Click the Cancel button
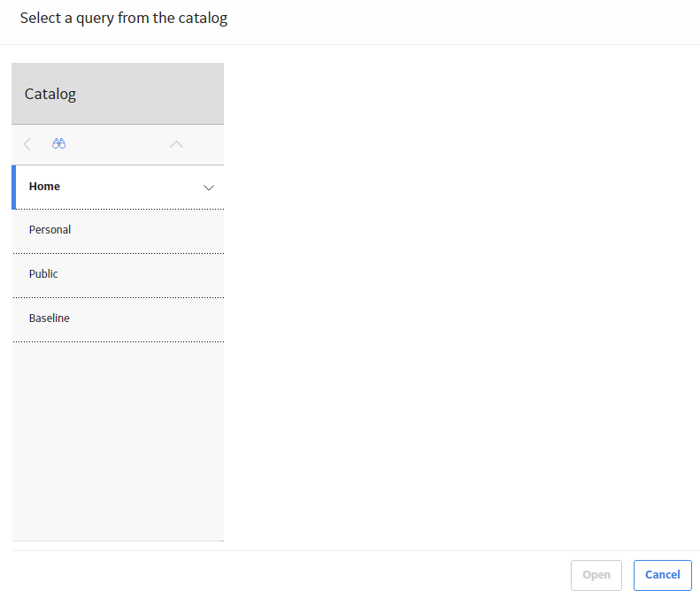The height and width of the screenshot is (598, 700). (663, 575)
